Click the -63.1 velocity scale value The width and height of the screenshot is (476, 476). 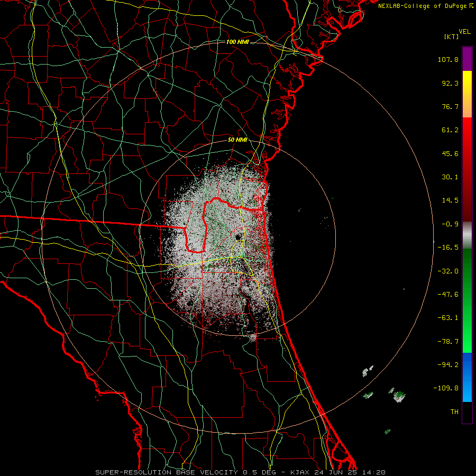click(x=448, y=318)
